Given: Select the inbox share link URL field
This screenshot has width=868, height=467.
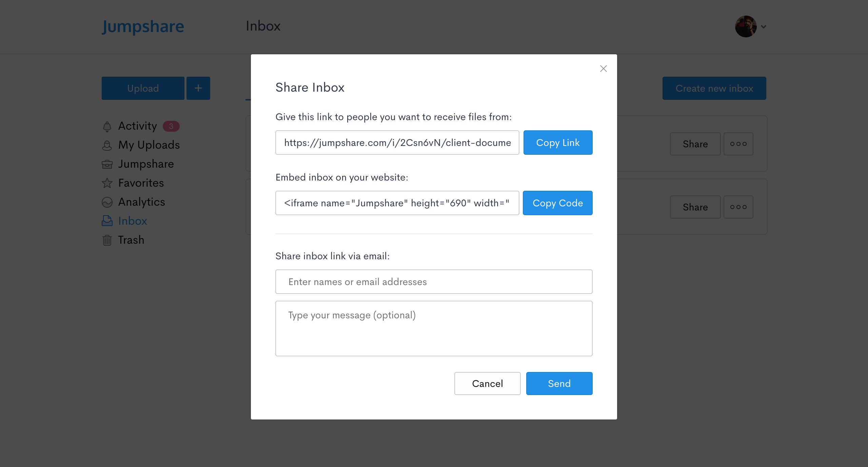Looking at the screenshot, I should (x=397, y=143).
